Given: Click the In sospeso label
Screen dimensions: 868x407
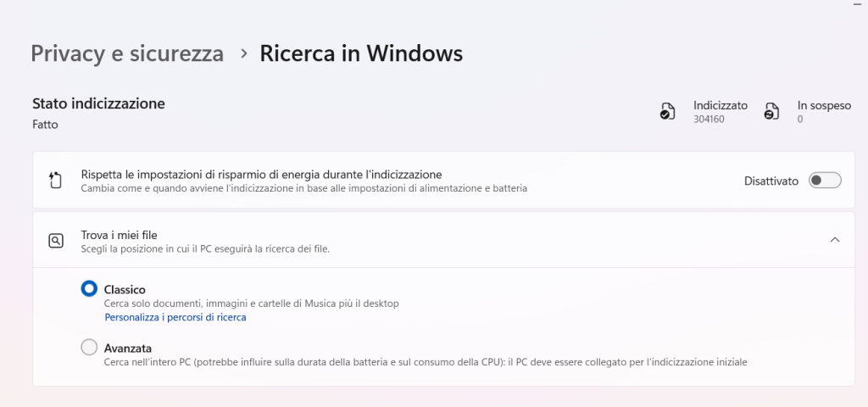Looking at the screenshot, I should [x=824, y=105].
